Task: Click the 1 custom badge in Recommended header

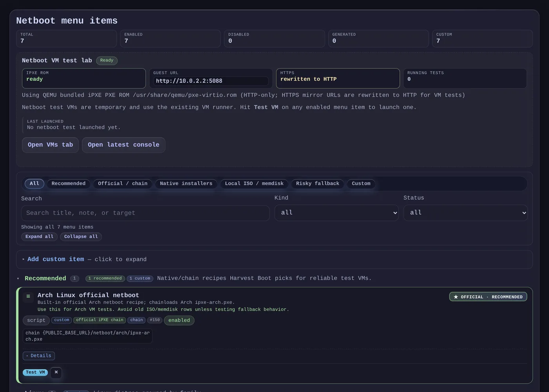Action: [140, 278]
